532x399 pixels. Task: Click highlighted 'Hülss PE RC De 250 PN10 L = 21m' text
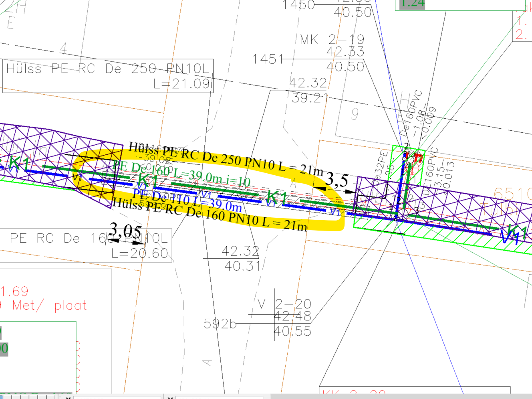225,159
